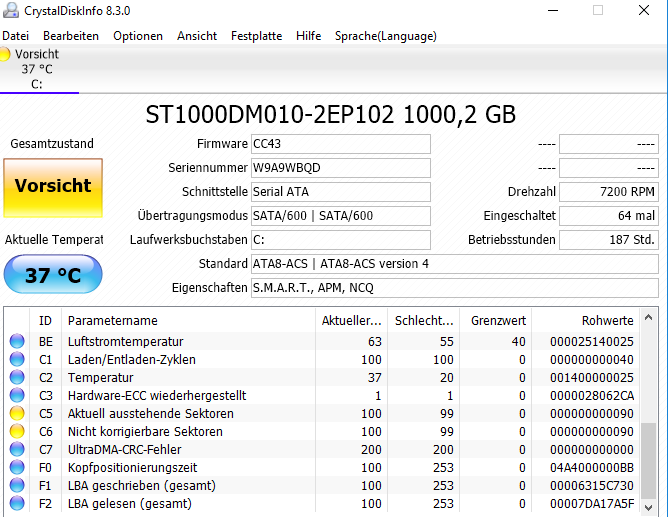Click yellow status orb for C5 Aktuell ausstehende Sektoren
The width and height of the screenshot is (668, 517).
[17, 413]
